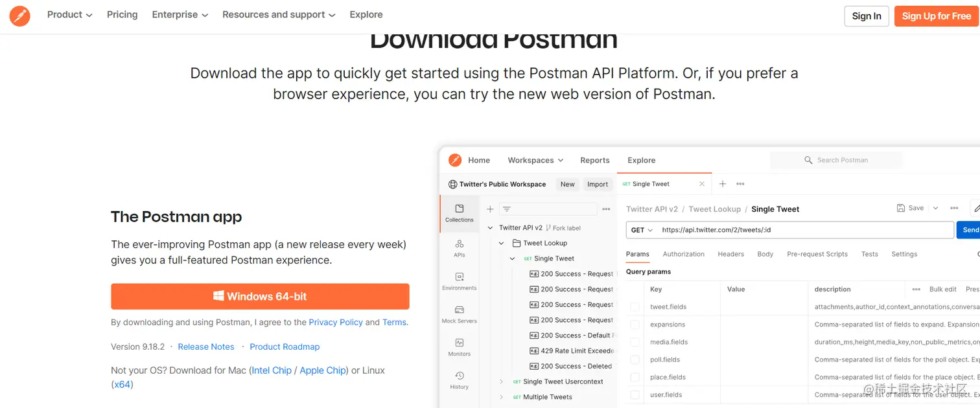Switch to the request Settings tab
The image size is (980, 408).
[x=904, y=254]
